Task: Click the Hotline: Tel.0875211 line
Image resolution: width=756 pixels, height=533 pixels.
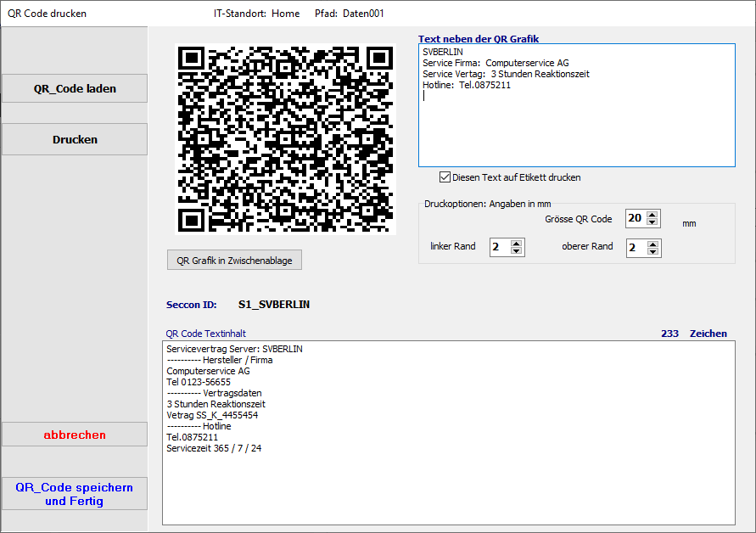Action: click(467, 85)
